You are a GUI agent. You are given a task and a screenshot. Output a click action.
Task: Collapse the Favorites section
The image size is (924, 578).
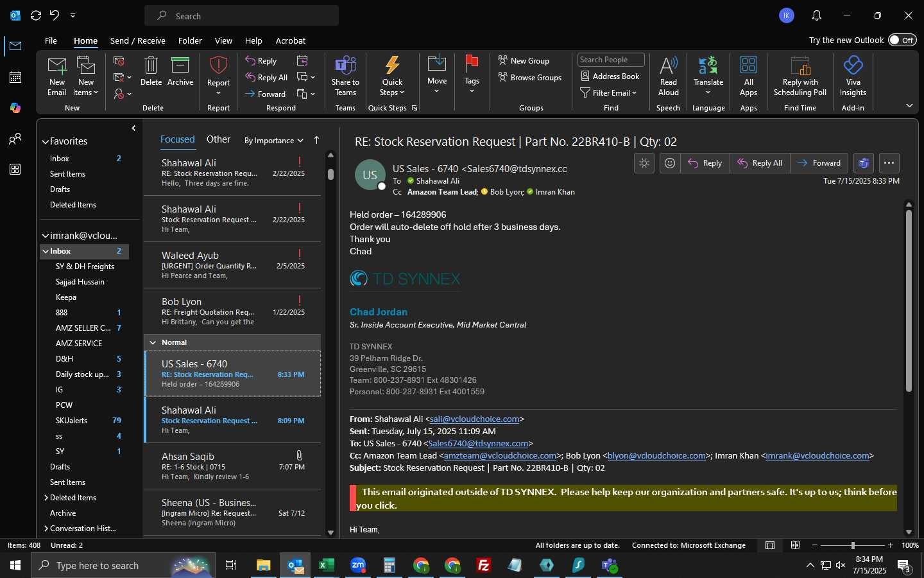[x=46, y=141]
